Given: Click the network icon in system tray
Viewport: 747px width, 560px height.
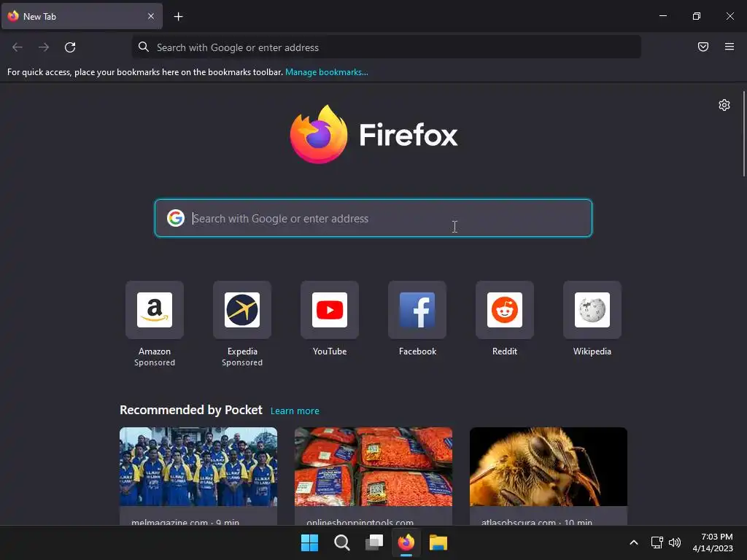Looking at the screenshot, I should [x=657, y=542].
